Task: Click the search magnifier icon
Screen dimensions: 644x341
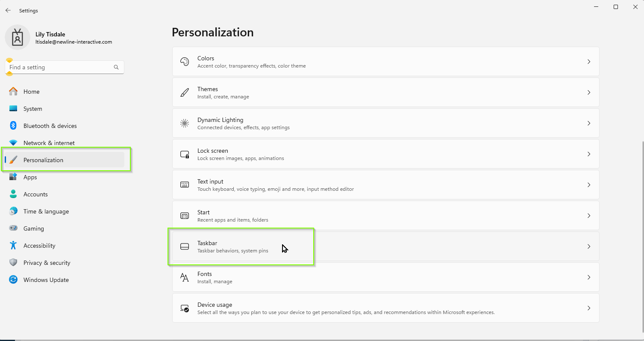Action: pyautogui.click(x=116, y=67)
